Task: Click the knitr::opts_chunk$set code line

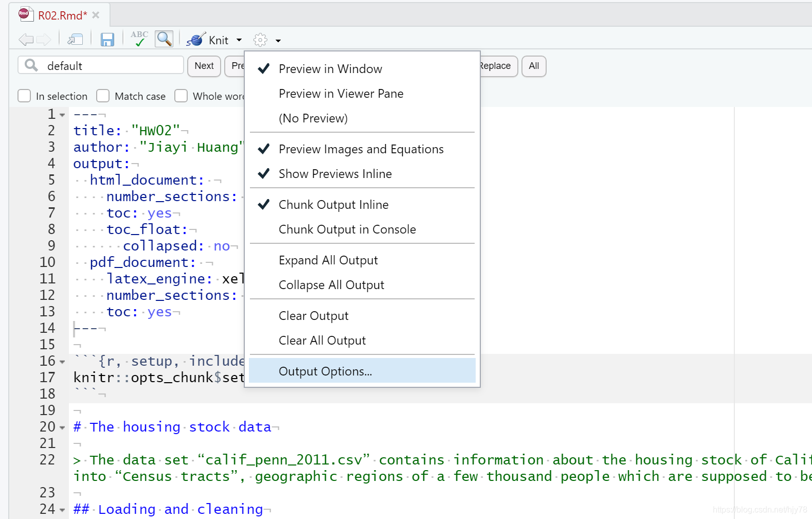Action: 158,378
